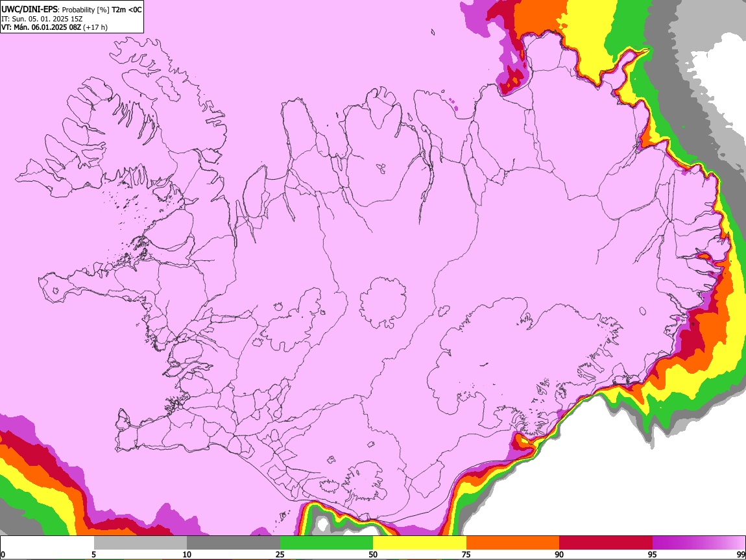Click the legend tick label '0'
This screenshot has height=560, width=746.
(3, 554)
